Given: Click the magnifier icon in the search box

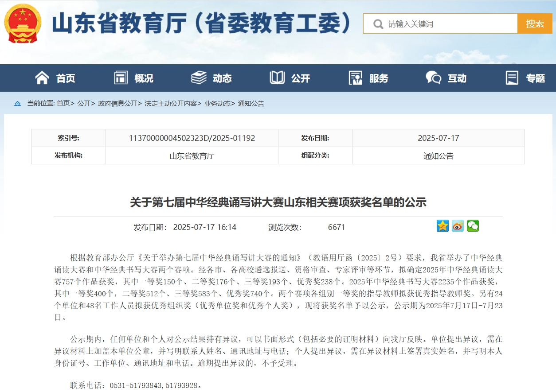Looking at the screenshot, I should point(378,24).
